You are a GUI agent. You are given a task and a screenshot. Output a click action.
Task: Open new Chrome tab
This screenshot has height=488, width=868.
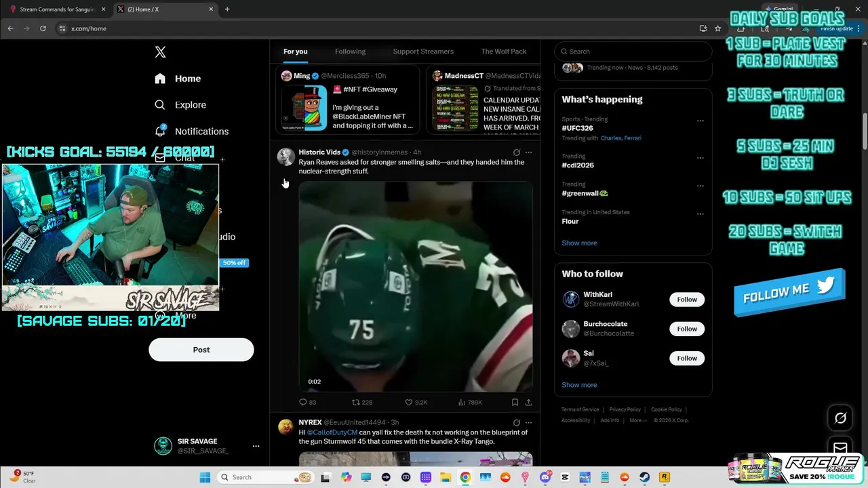[x=227, y=9]
